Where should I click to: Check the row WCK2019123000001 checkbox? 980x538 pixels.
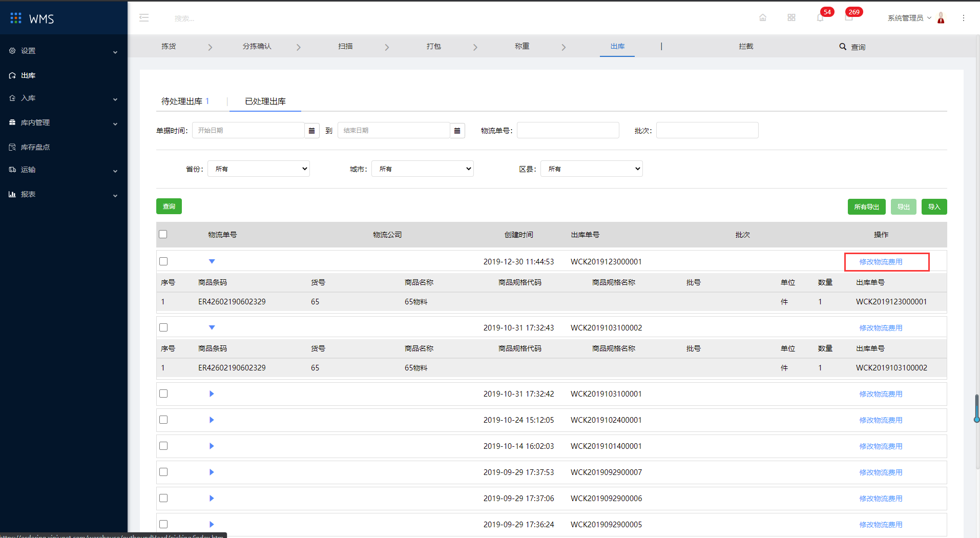(163, 261)
